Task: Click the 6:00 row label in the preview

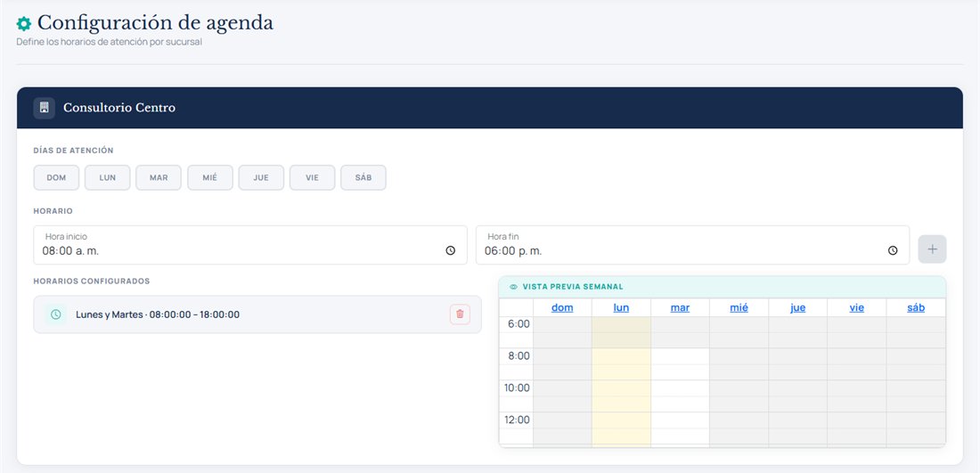Action: tap(519, 324)
